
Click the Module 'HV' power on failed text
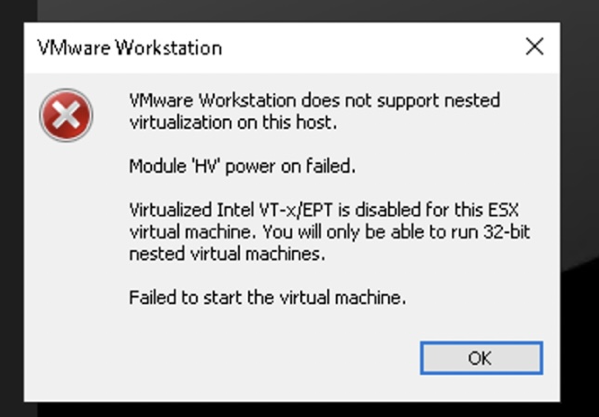click(242, 166)
